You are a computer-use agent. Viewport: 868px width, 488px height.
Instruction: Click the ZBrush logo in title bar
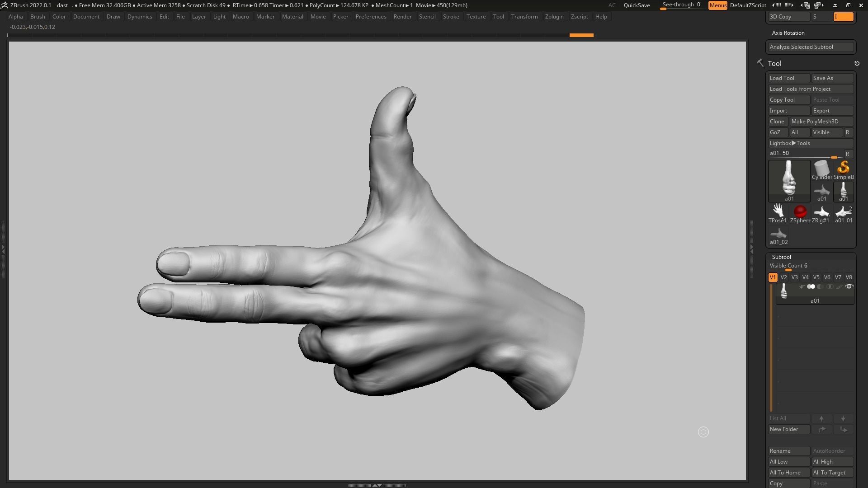point(4,5)
